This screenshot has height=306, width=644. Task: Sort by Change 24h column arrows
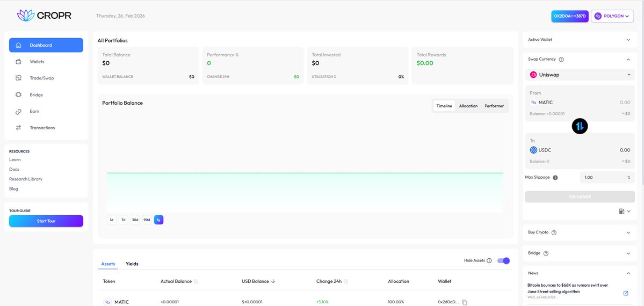(346, 281)
